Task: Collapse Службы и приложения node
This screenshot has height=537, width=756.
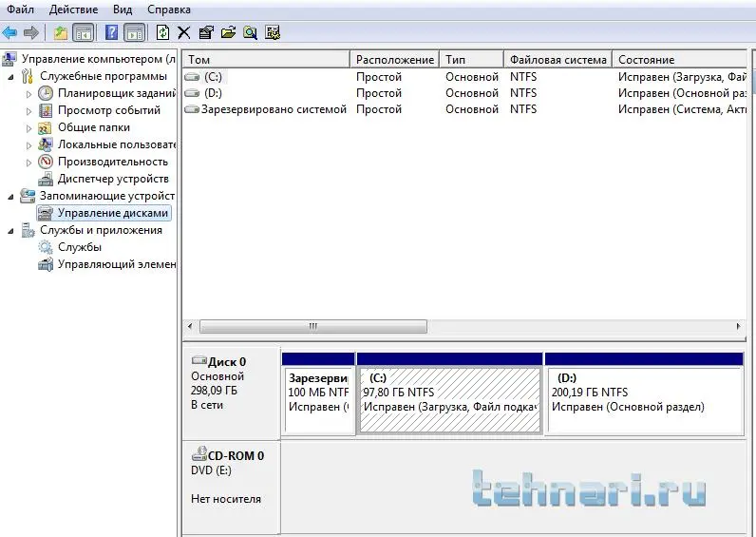Action: pos(10,231)
